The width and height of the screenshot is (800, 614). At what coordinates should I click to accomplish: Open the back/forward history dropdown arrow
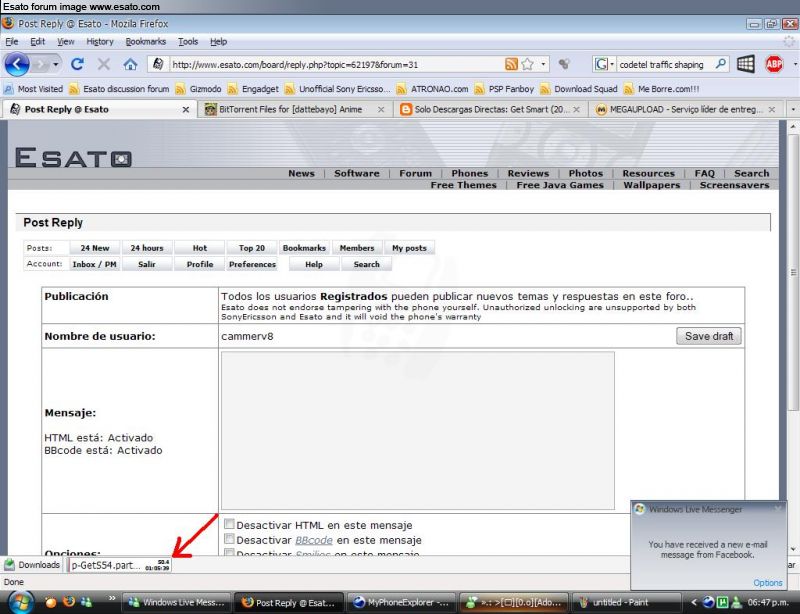pos(57,64)
